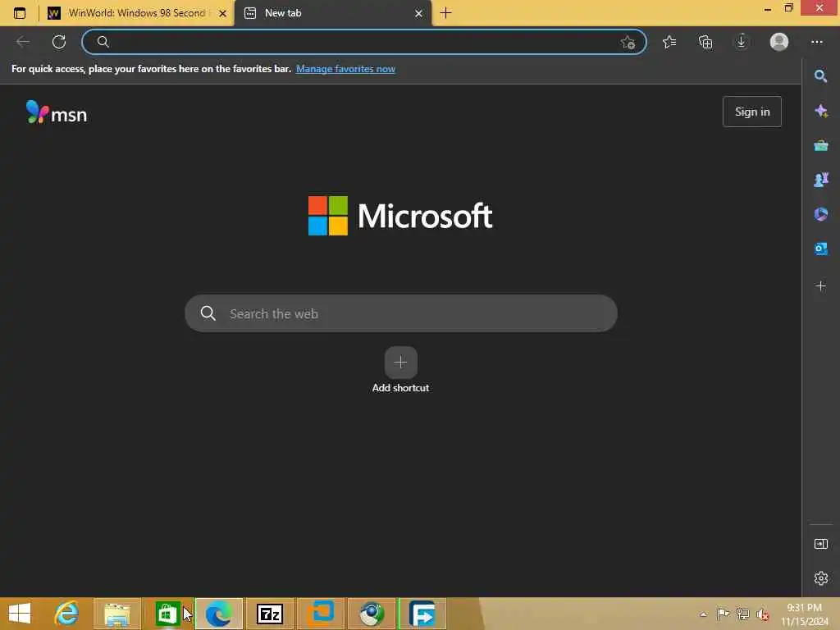Open the Tools briefcase in sidebar
The image size is (840, 630).
point(820,145)
